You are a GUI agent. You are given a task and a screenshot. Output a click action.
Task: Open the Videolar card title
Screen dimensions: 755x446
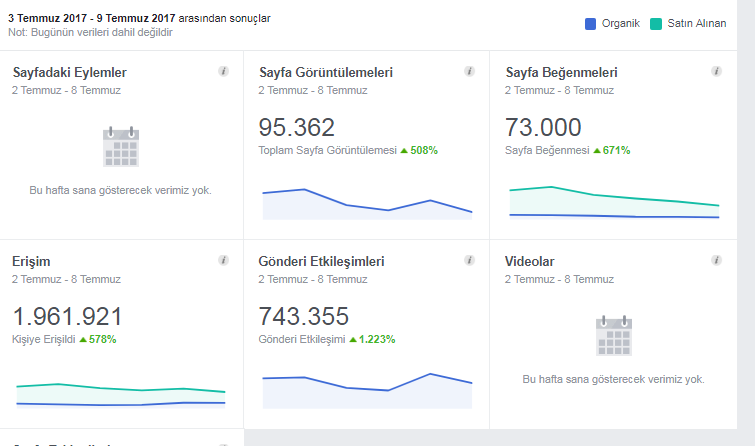click(x=530, y=262)
